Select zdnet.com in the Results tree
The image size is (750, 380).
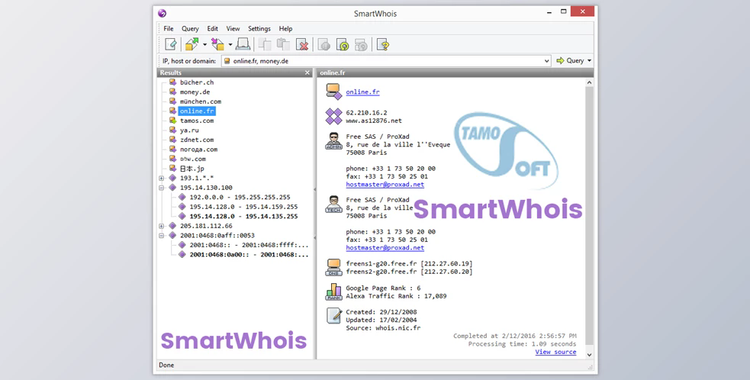(197, 140)
